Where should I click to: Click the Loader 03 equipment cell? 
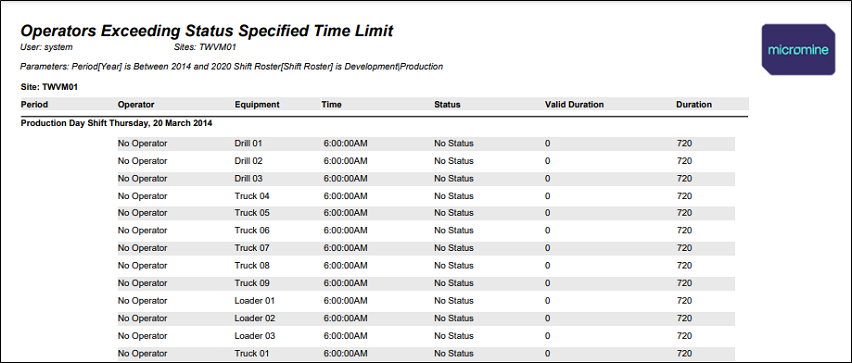point(255,336)
